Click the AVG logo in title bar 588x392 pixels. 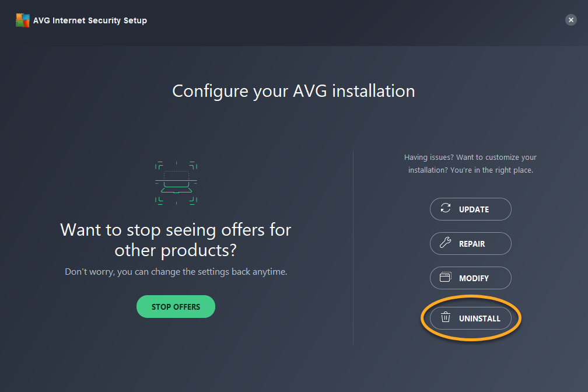pos(23,20)
